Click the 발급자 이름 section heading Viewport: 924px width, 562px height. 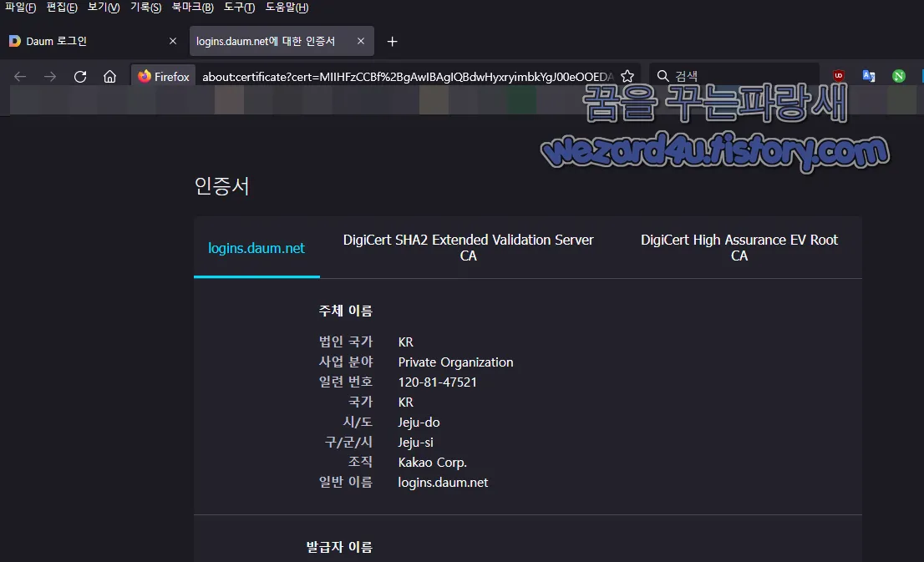click(x=339, y=547)
